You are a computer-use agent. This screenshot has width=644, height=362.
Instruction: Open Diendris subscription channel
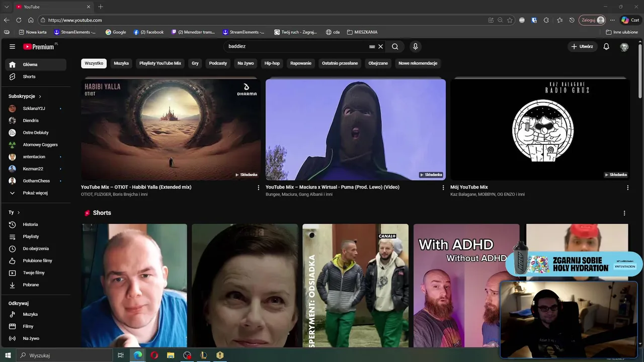click(x=35, y=120)
